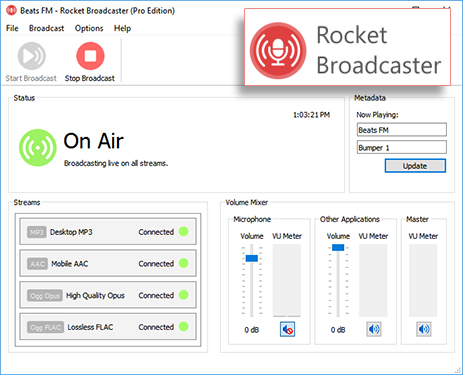Click the 1:03:21 PM clock text

point(311,115)
